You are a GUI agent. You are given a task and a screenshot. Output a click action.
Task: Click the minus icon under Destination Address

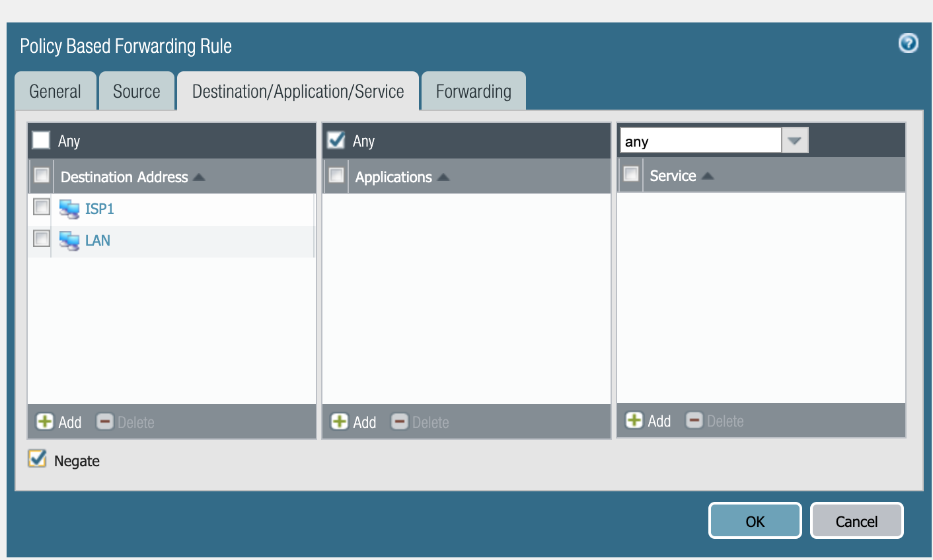(x=105, y=421)
